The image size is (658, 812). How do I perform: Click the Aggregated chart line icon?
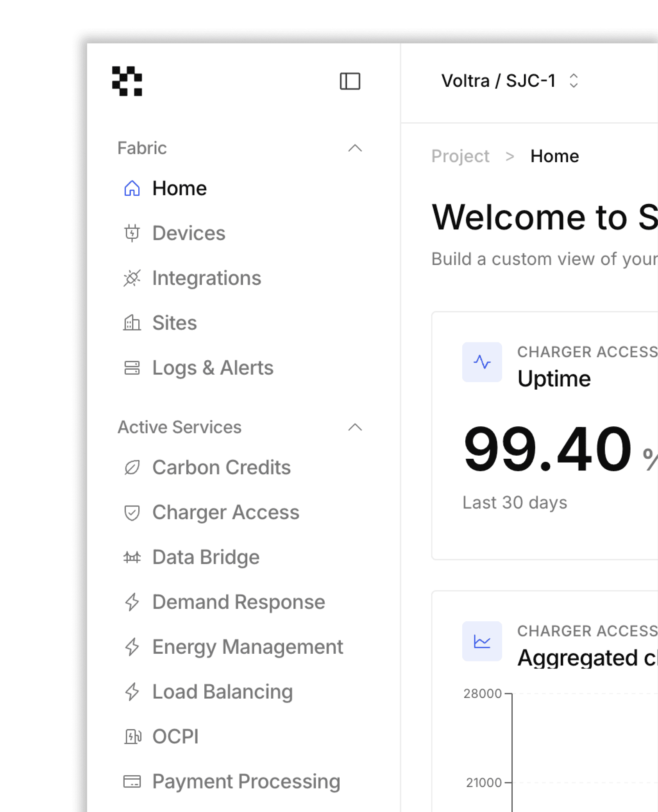[482, 641]
